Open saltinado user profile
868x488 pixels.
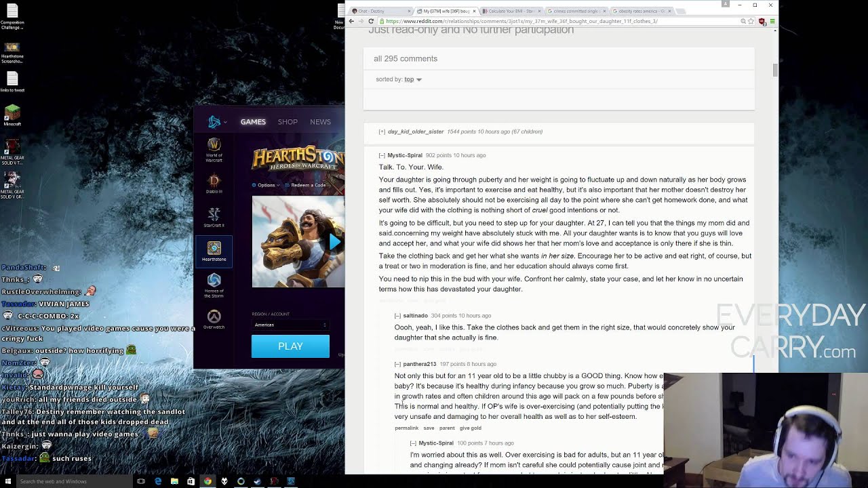click(415, 315)
